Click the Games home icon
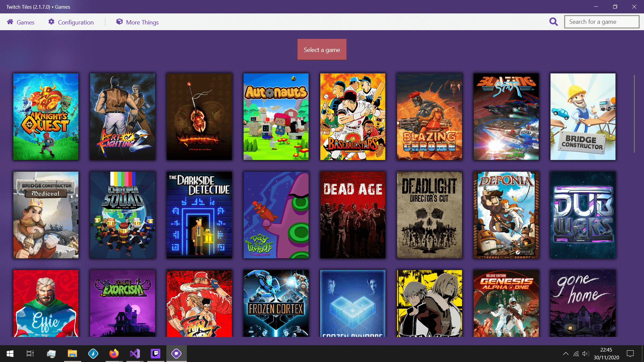 point(10,22)
